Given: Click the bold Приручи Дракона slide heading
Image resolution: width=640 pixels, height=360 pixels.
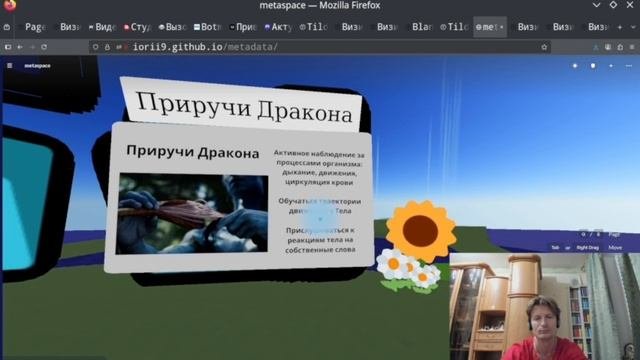Looking at the screenshot, I should click(x=193, y=152).
